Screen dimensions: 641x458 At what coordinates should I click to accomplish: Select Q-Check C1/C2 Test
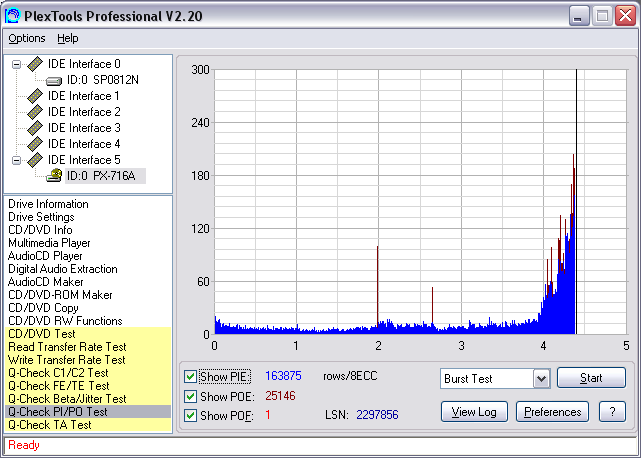[x=88, y=373]
